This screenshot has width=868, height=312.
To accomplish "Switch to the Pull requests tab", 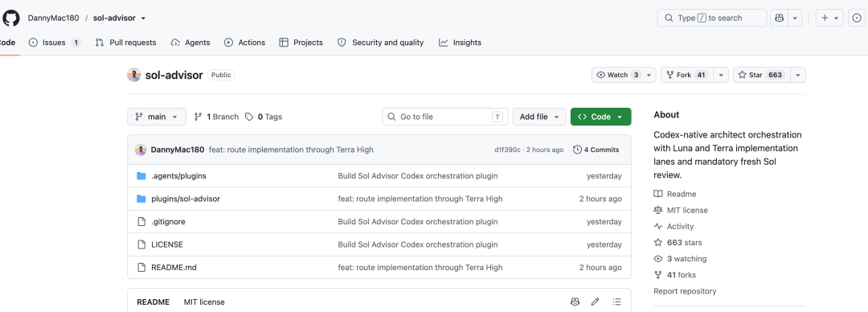I will (x=125, y=43).
